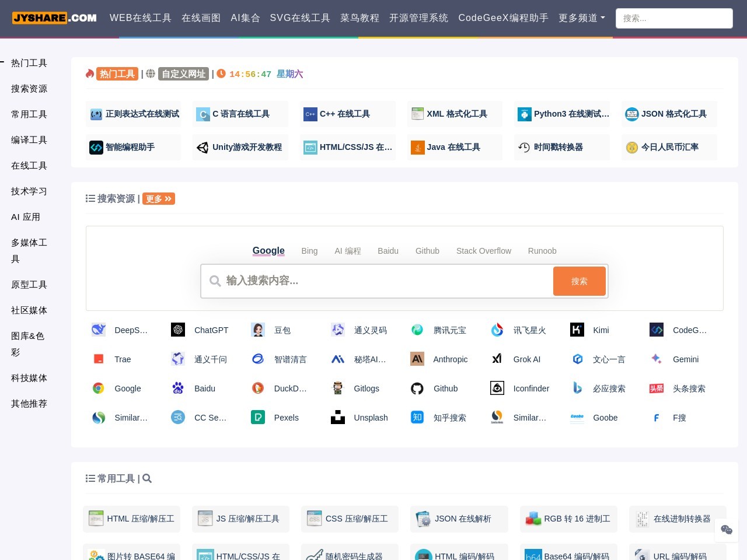Select the Baidu search tab

click(x=388, y=251)
